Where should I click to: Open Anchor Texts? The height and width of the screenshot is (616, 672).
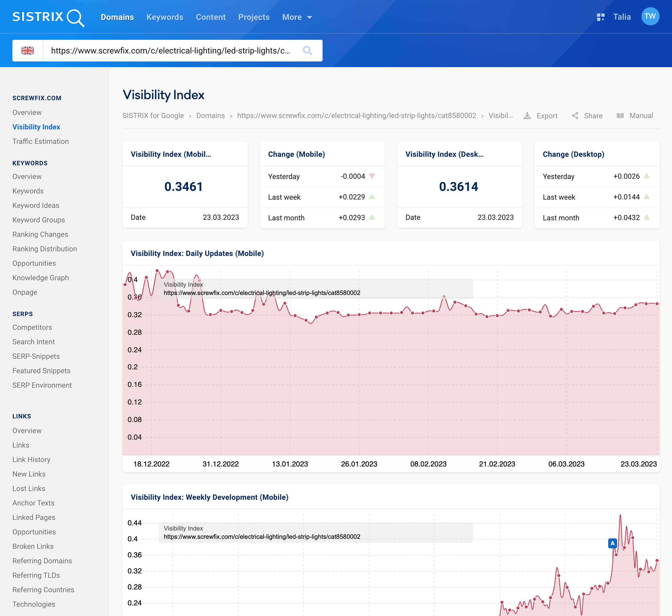pos(33,503)
